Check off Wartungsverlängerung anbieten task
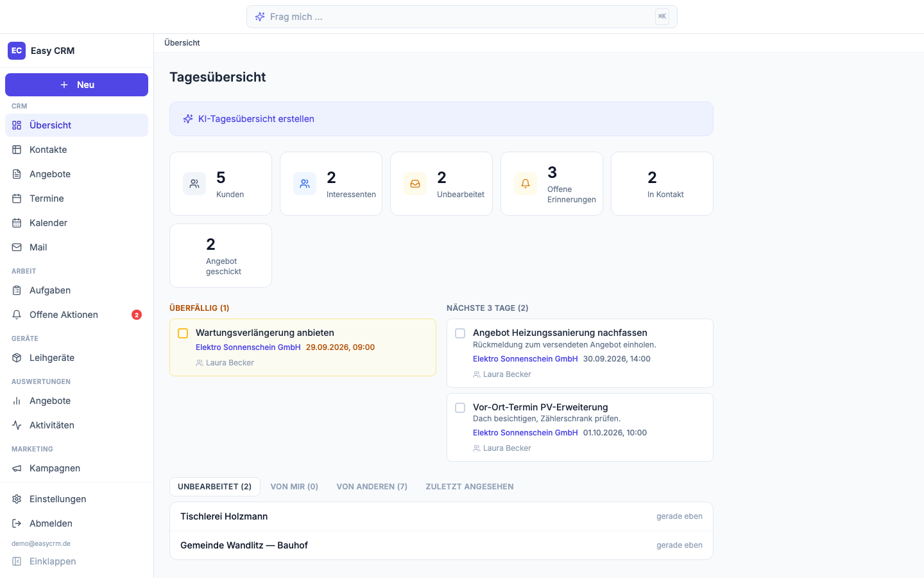 183,333
